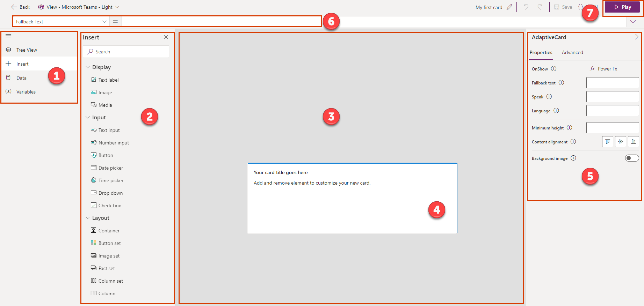Viewport: 644px width, 306px height.
Task: Insert a Drop down element
Action: pos(107,193)
